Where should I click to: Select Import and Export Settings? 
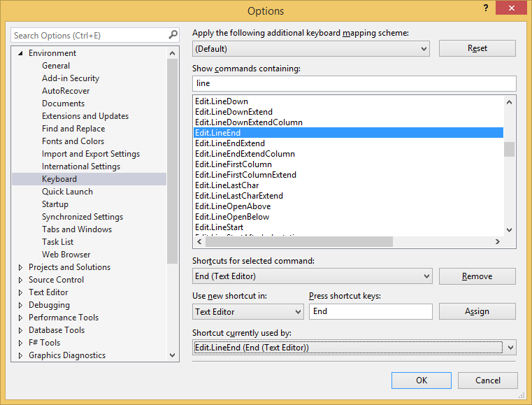(x=91, y=153)
